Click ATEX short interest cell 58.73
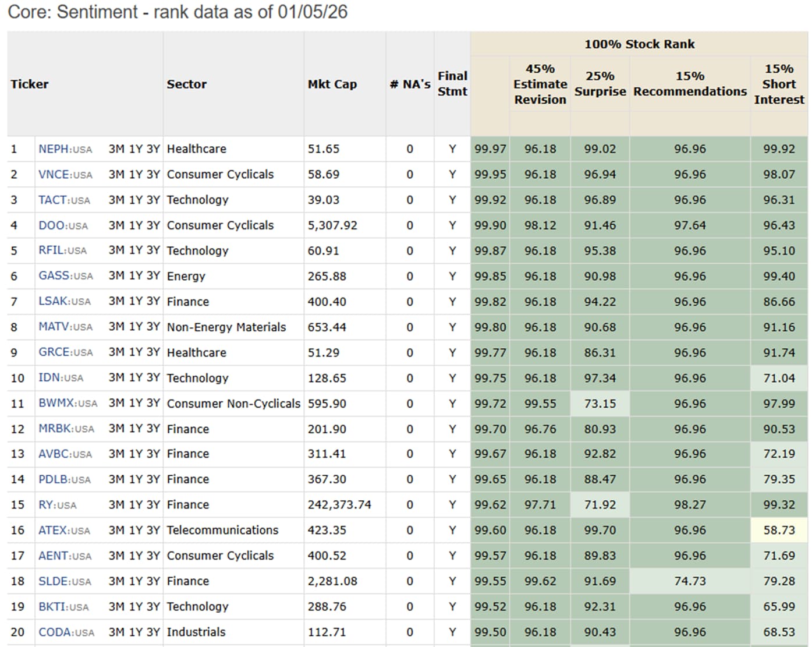The width and height of the screenshot is (812, 647). pyautogui.click(x=778, y=530)
